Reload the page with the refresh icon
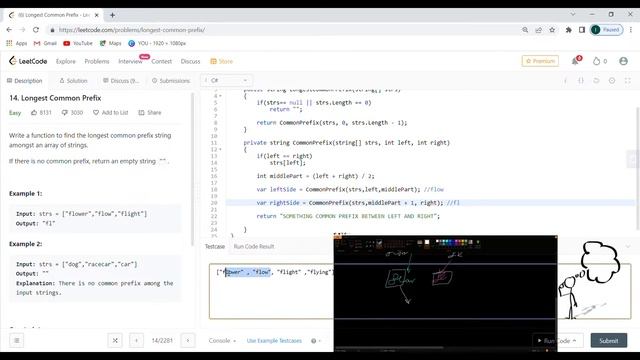The image size is (640, 360). [36, 30]
